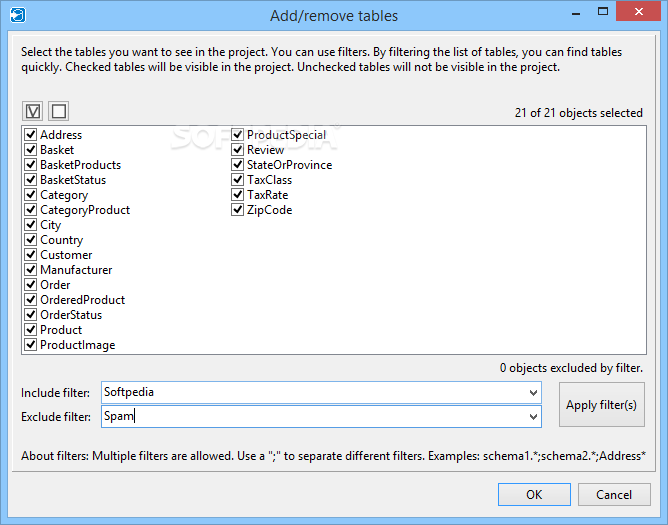668x525 pixels.
Task: Deselect the Customer table checkbox
Action: 30,255
